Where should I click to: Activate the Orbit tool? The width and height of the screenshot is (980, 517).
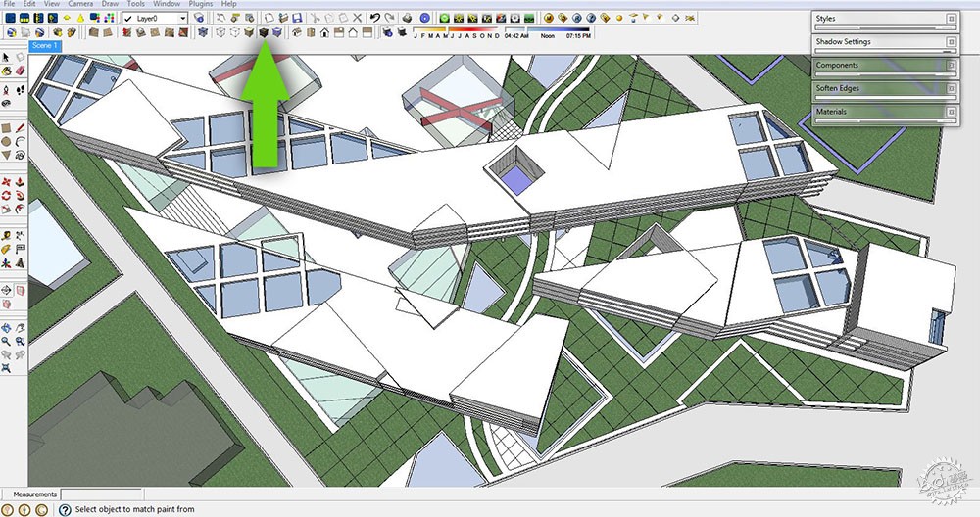pyautogui.click(x=6, y=327)
